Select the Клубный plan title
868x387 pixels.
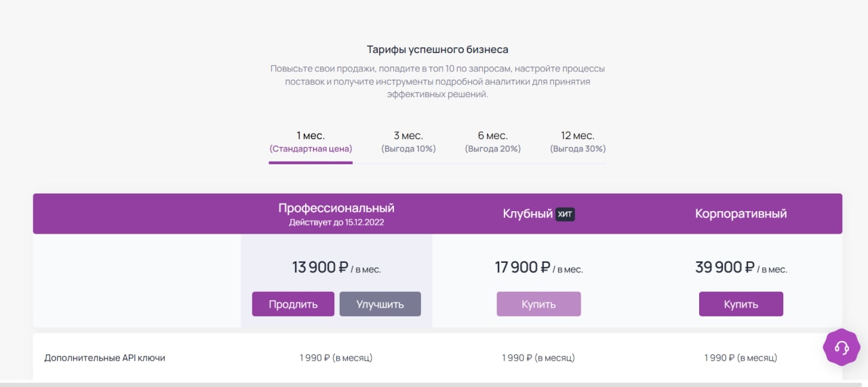tap(528, 214)
